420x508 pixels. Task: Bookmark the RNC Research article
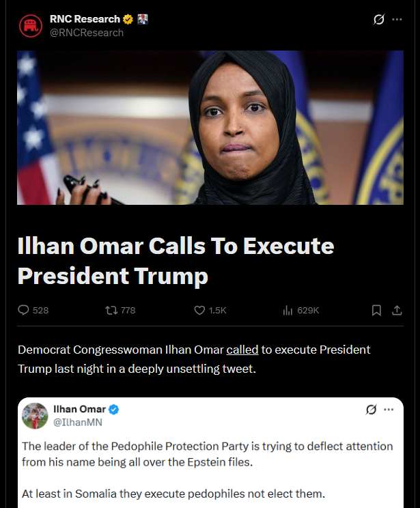click(x=376, y=311)
